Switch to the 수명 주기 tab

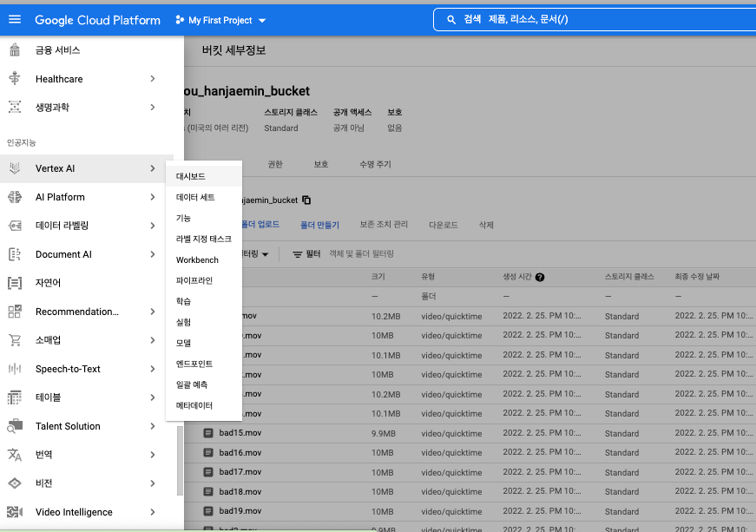[375, 164]
